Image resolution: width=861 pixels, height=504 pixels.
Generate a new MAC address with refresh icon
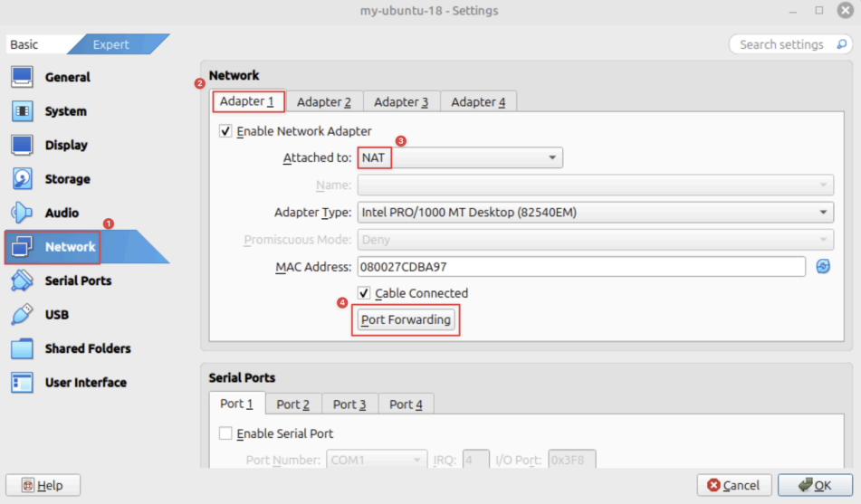click(x=823, y=267)
